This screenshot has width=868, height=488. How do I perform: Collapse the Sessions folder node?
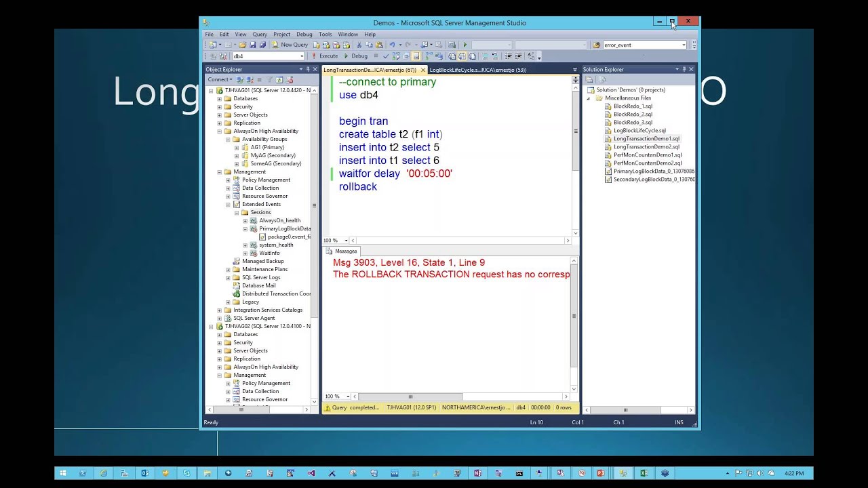[x=237, y=212]
